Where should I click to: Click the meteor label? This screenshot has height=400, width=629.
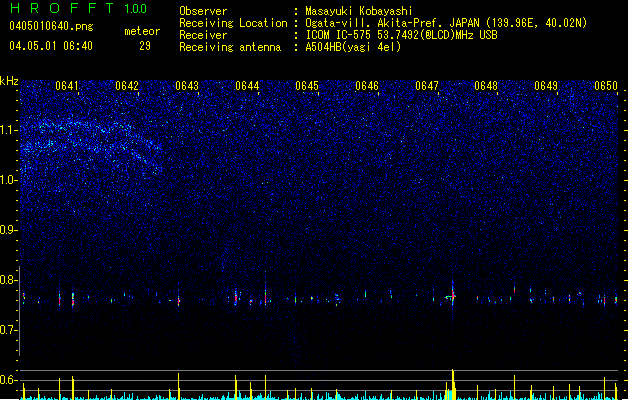coord(142,31)
